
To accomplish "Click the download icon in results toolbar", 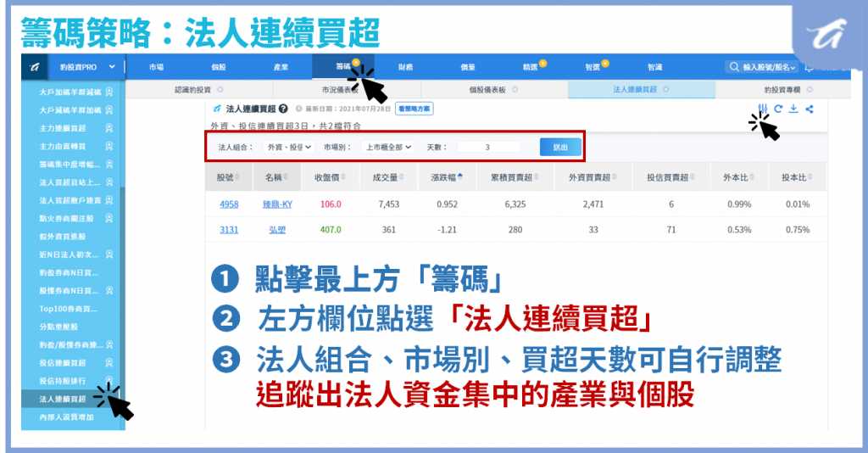I will click(x=793, y=109).
